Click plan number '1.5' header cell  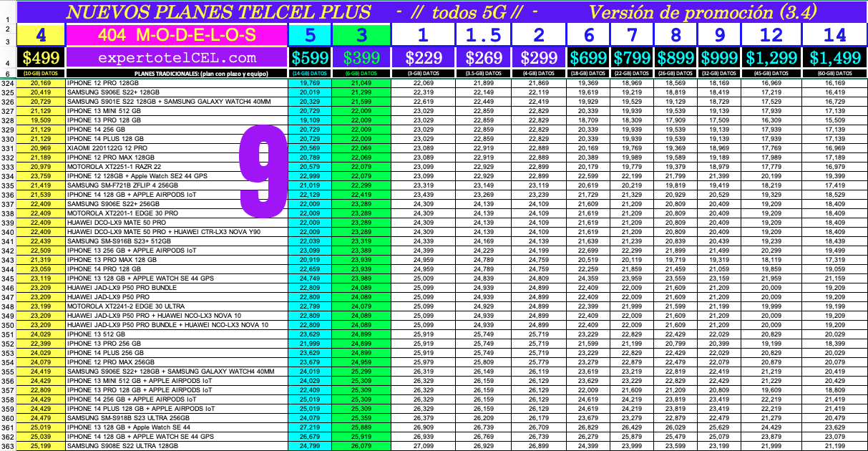[484, 35]
